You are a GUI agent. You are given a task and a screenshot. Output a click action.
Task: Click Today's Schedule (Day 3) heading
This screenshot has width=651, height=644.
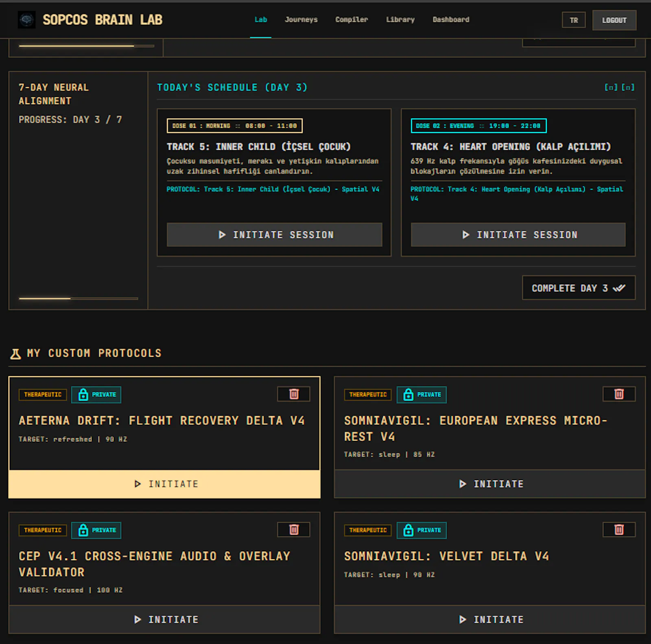coord(232,87)
